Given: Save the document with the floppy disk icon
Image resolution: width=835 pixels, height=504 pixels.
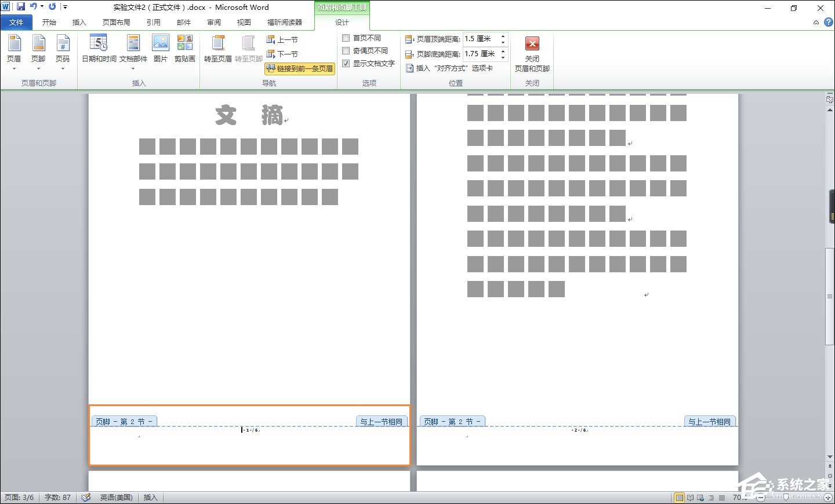Looking at the screenshot, I should [x=21, y=7].
